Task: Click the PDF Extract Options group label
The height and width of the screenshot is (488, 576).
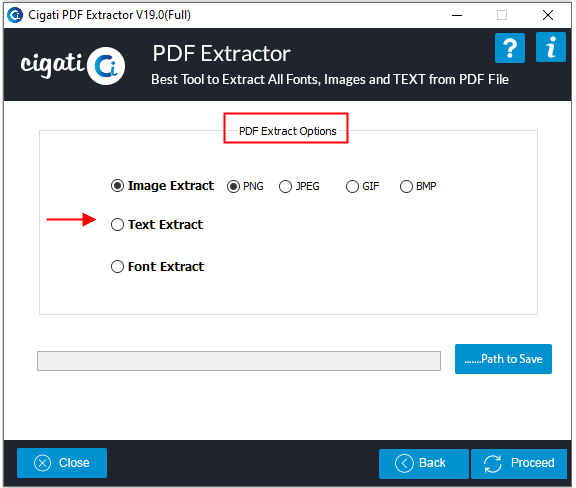Action: point(288,131)
